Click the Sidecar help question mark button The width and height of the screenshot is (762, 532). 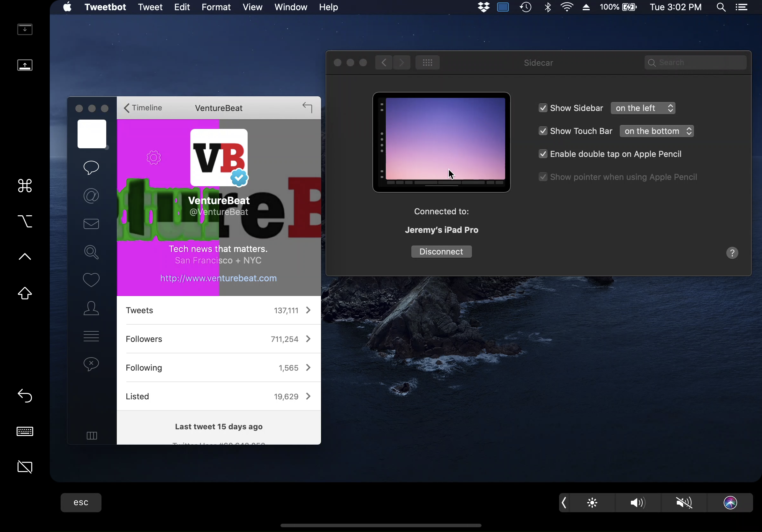(732, 253)
